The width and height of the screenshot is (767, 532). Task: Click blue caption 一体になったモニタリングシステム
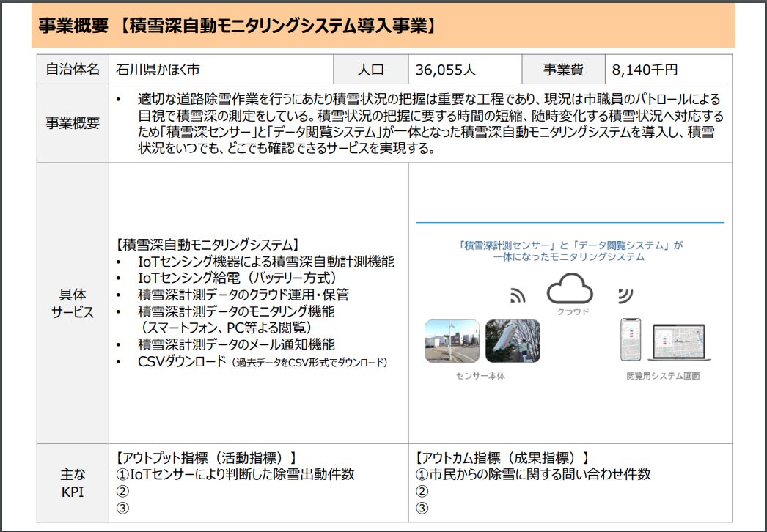coord(569,256)
